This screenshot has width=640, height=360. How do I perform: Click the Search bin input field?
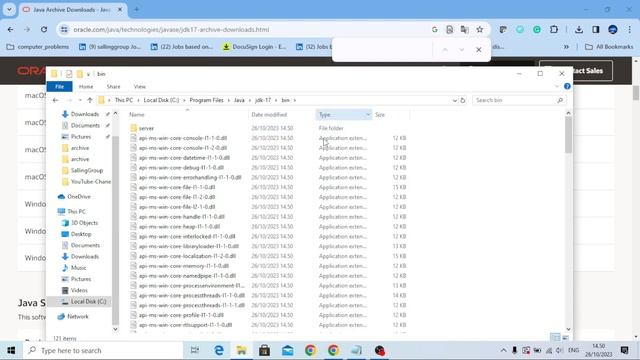tap(514, 100)
